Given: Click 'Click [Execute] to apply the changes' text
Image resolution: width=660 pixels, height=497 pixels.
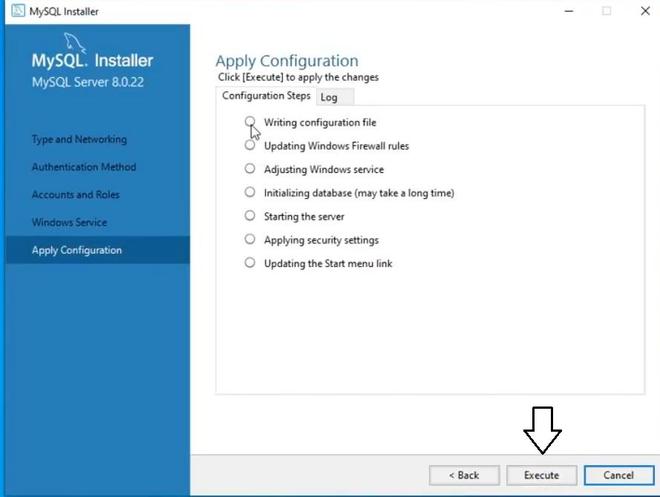Looking at the screenshot, I should (298, 77).
